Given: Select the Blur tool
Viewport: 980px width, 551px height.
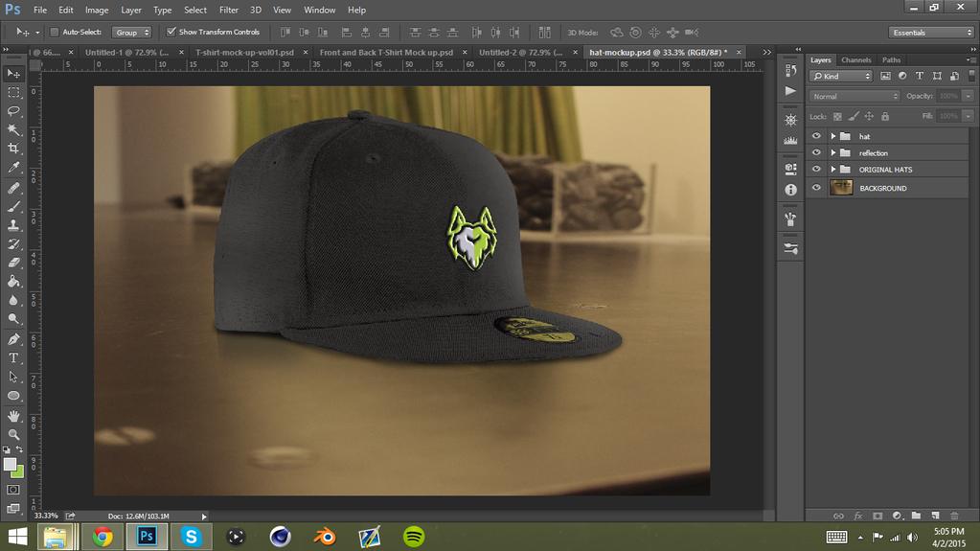Looking at the screenshot, I should (13, 300).
